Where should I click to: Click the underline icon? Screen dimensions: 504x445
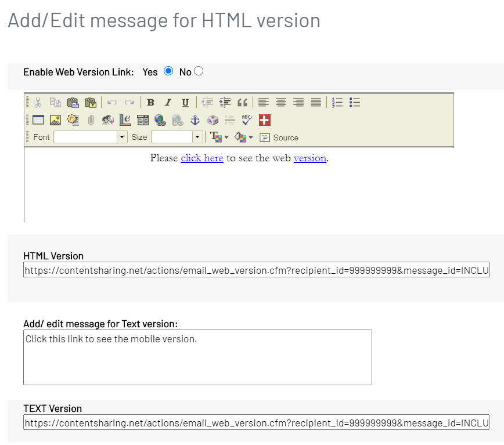coord(185,103)
